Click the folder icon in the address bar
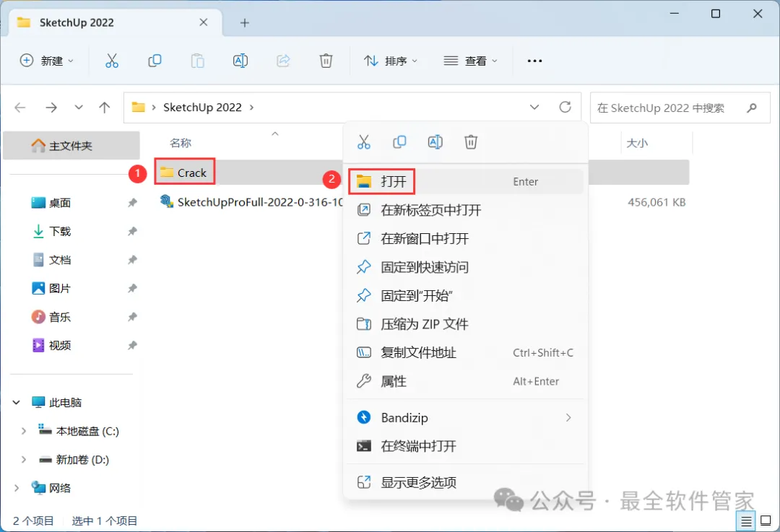The width and height of the screenshot is (780, 532). (138, 107)
